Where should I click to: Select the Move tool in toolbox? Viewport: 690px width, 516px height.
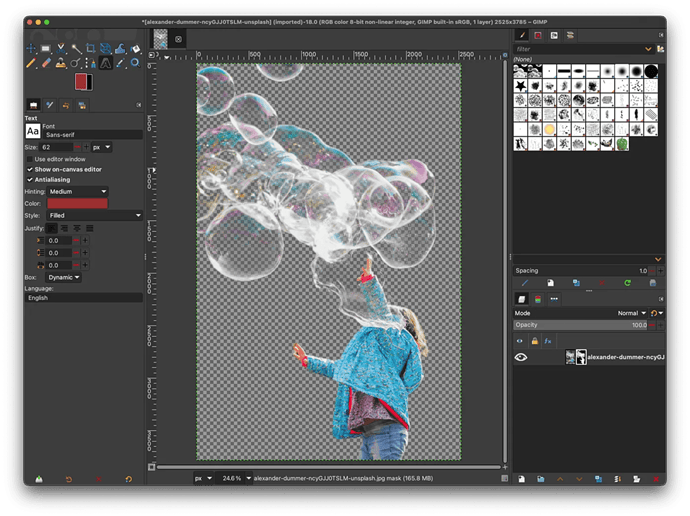[31, 48]
